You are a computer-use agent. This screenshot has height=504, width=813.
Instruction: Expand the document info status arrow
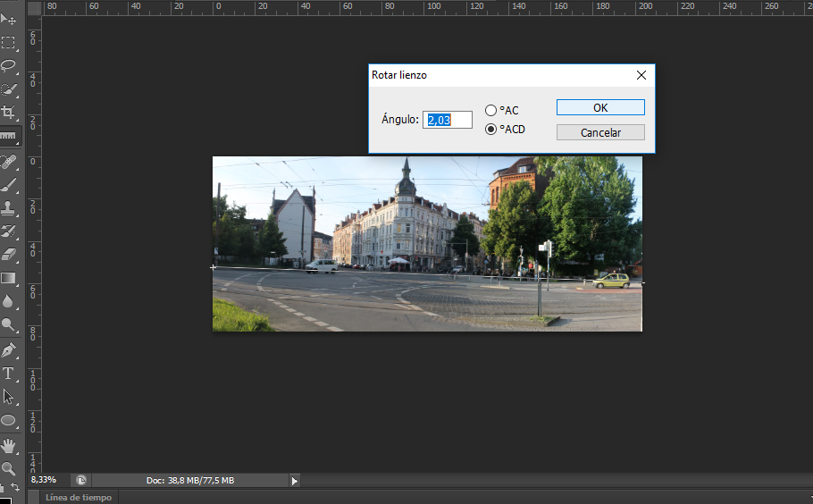295,481
